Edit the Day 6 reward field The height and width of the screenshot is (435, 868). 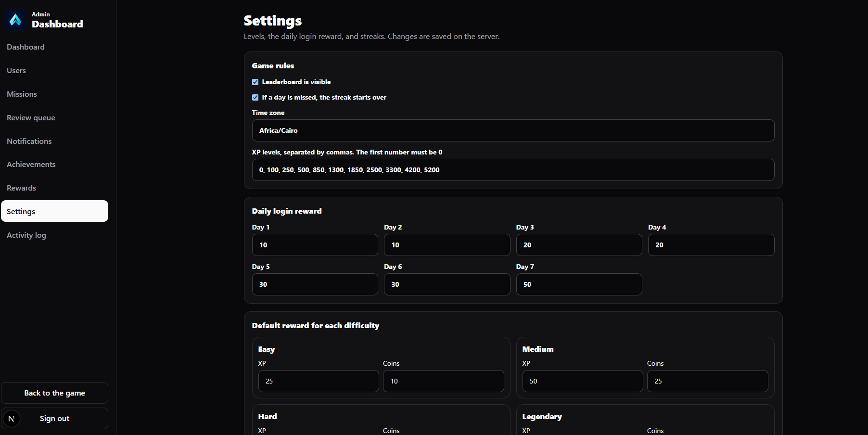coord(447,284)
